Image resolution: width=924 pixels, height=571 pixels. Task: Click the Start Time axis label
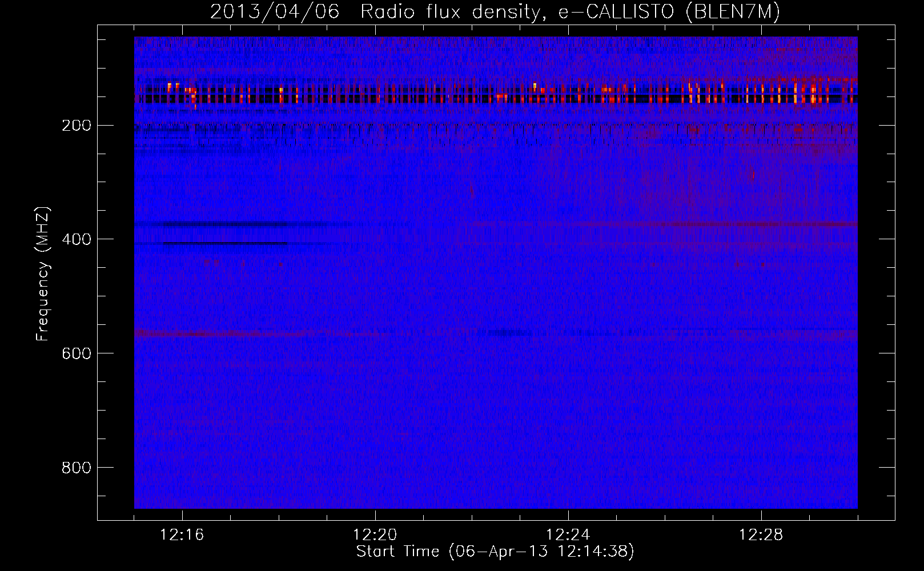(x=495, y=552)
